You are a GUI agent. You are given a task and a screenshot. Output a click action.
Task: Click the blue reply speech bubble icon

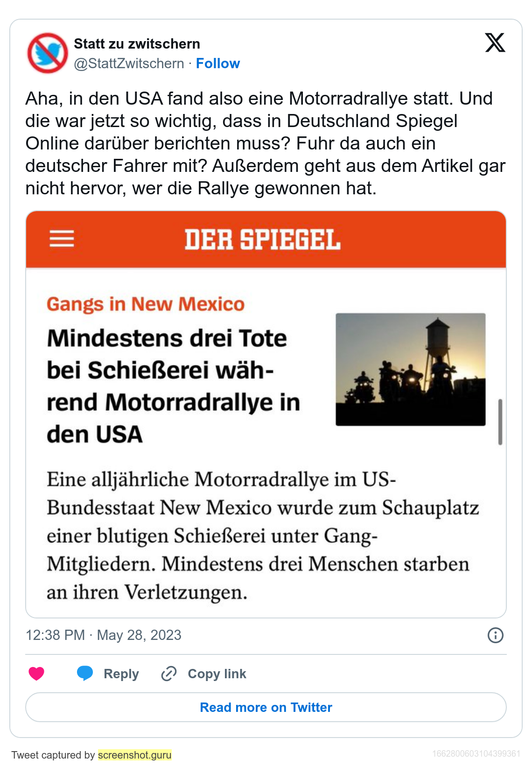click(x=85, y=673)
